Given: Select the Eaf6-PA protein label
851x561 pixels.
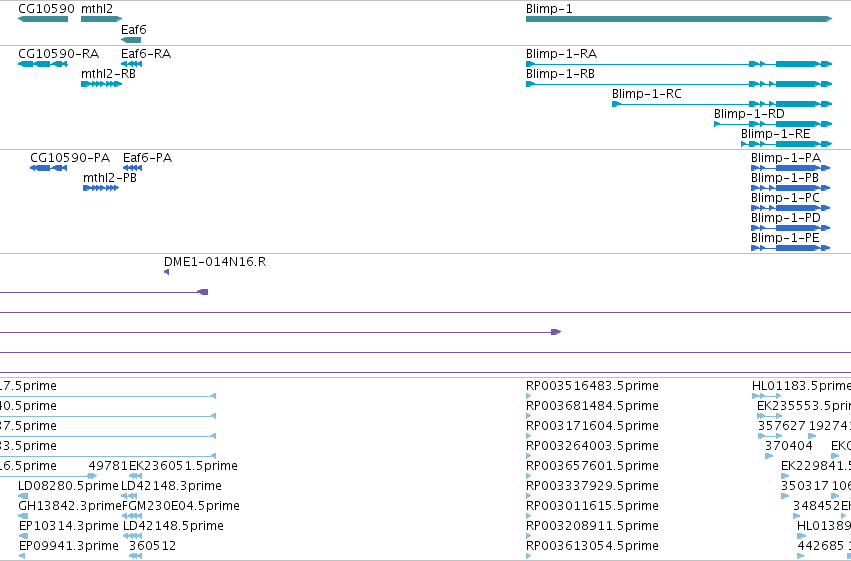Looking at the screenshot, I should tap(148, 158).
